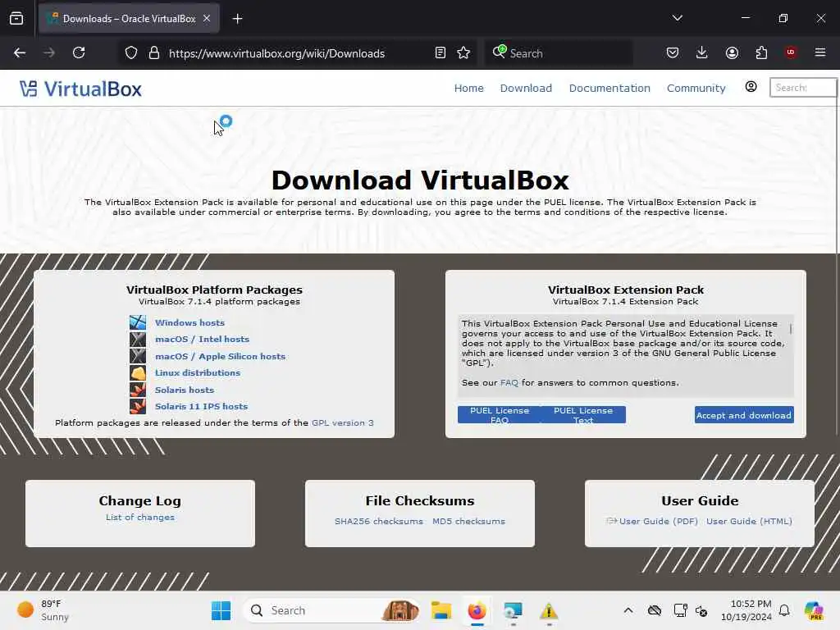Close the Downloads – Oracle VirtualBox tab
840x630 pixels.
[x=207, y=19]
